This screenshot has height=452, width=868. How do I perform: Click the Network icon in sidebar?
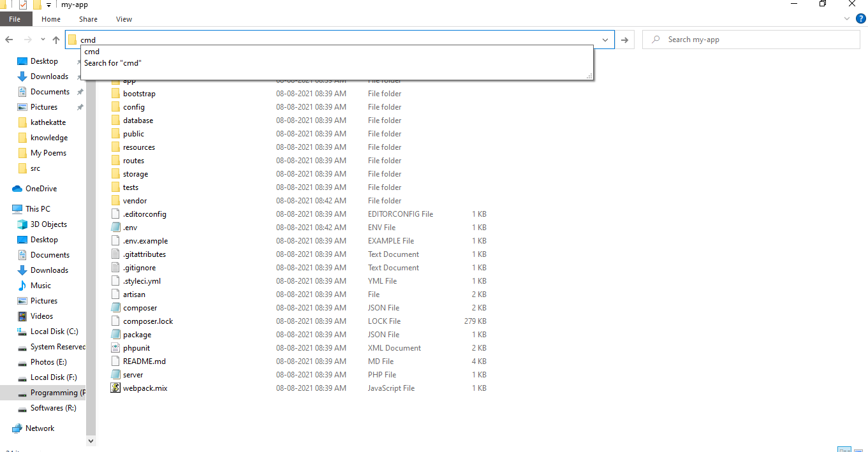[x=17, y=428]
